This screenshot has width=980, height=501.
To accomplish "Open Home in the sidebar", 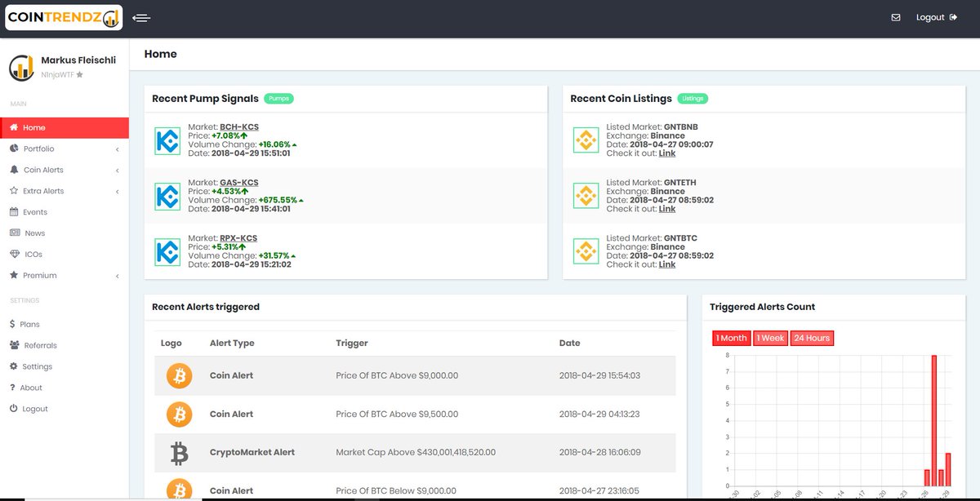I will coord(65,128).
